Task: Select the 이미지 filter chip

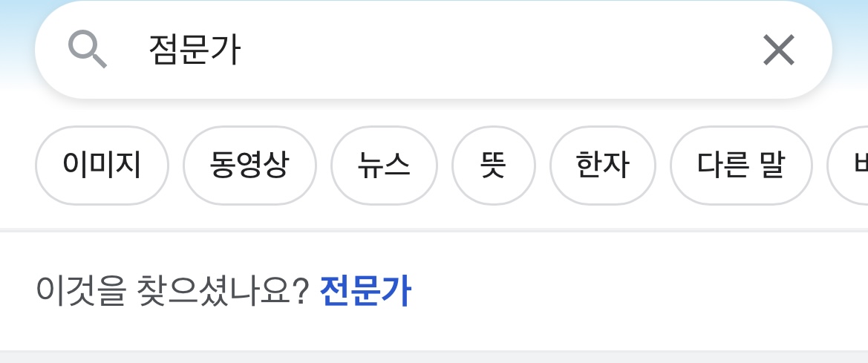Action: (102, 166)
